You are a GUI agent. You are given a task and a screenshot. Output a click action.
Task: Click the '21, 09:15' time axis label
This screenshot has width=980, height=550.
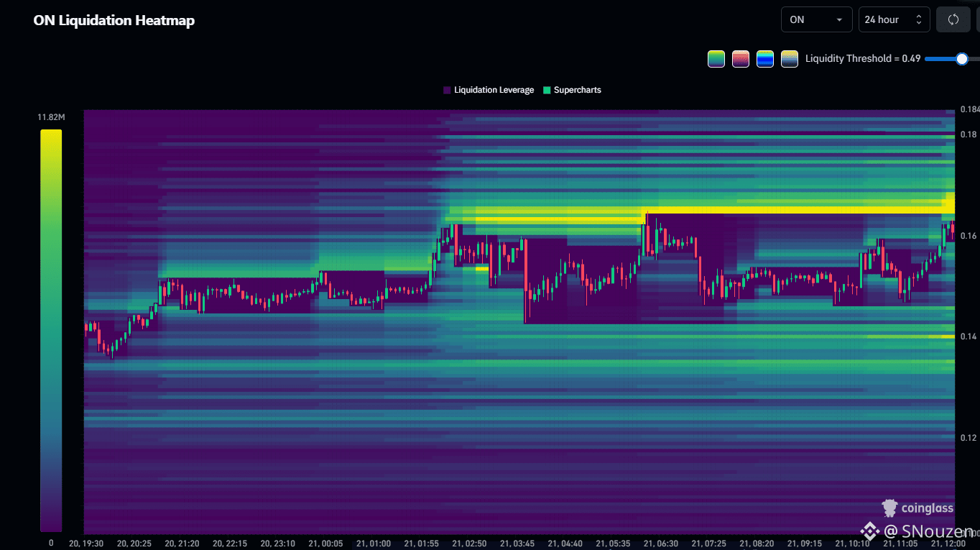point(805,544)
